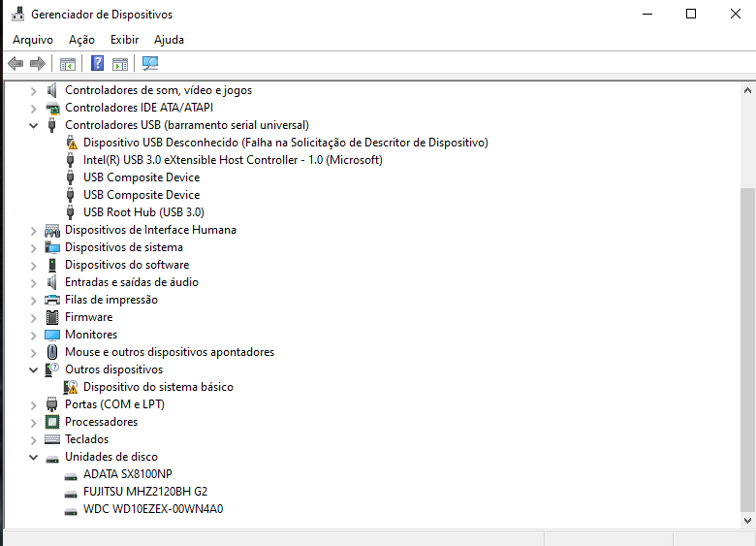
Task: Select WDC WD10EZEX-00WN4A0 drive
Action: pos(153,509)
